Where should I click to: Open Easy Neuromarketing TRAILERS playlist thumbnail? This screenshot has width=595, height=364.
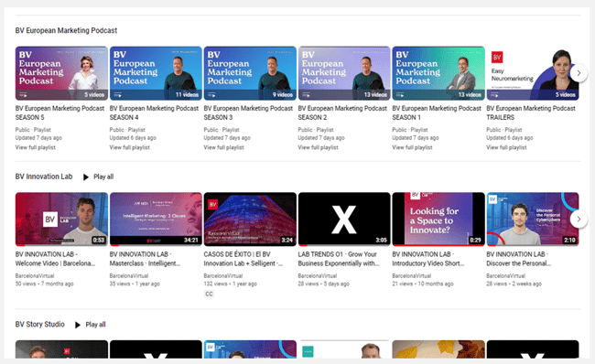coord(533,73)
